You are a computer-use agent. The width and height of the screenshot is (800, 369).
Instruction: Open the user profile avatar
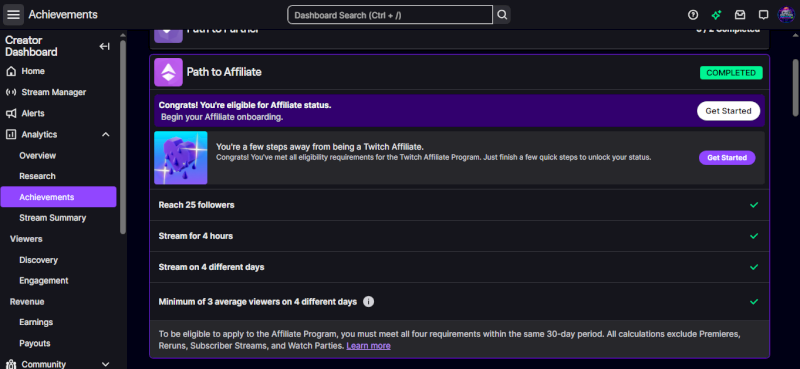point(786,15)
